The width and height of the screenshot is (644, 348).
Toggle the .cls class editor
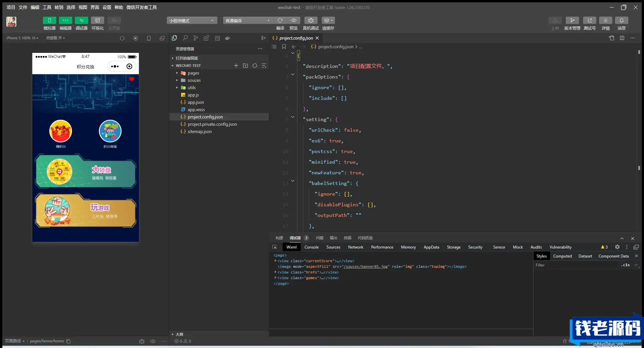tap(625, 265)
